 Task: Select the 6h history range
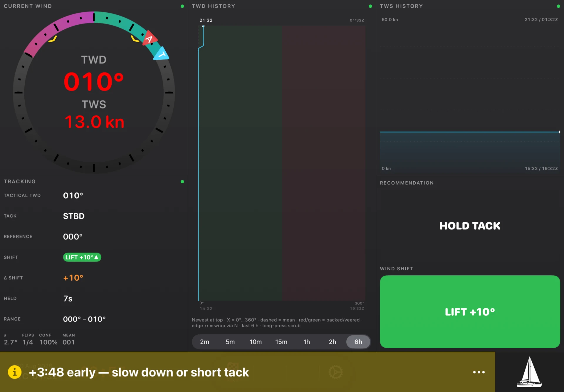tap(358, 342)
